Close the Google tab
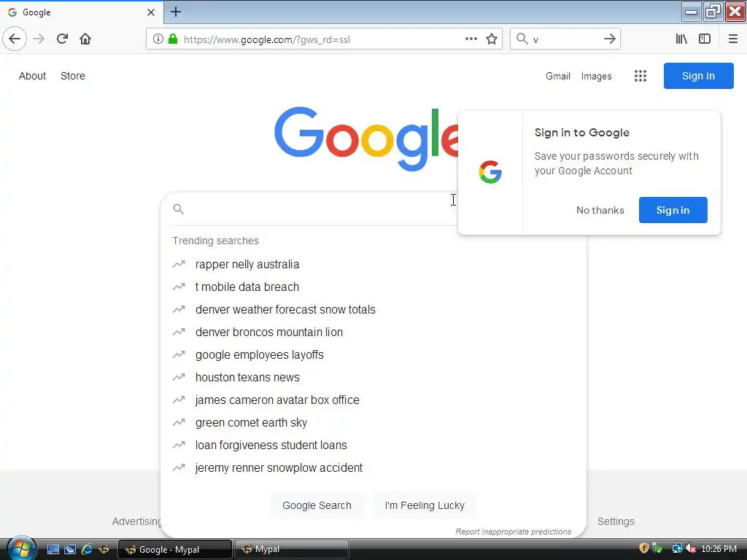Viewport: 747px width, 560px height. [151, 12]
